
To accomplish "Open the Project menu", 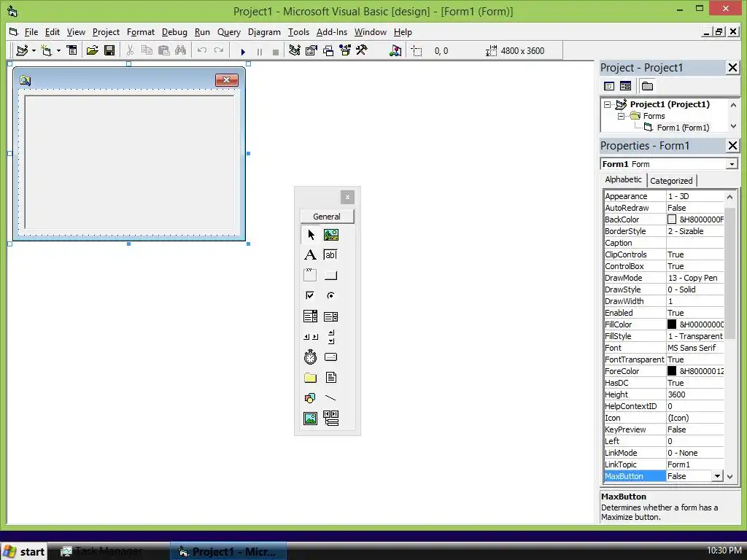I will point(106,32).
